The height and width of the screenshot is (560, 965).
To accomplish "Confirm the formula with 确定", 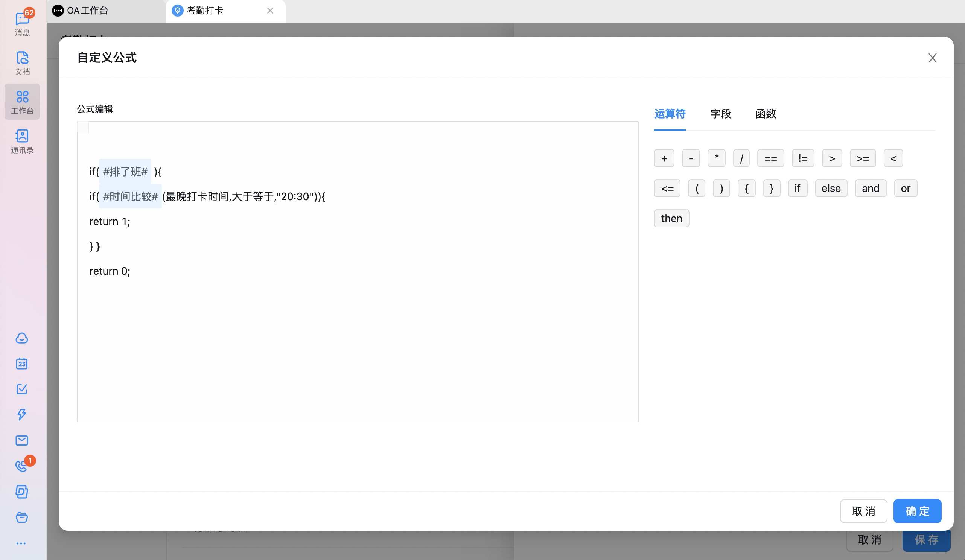I will (x=918, y=511).
